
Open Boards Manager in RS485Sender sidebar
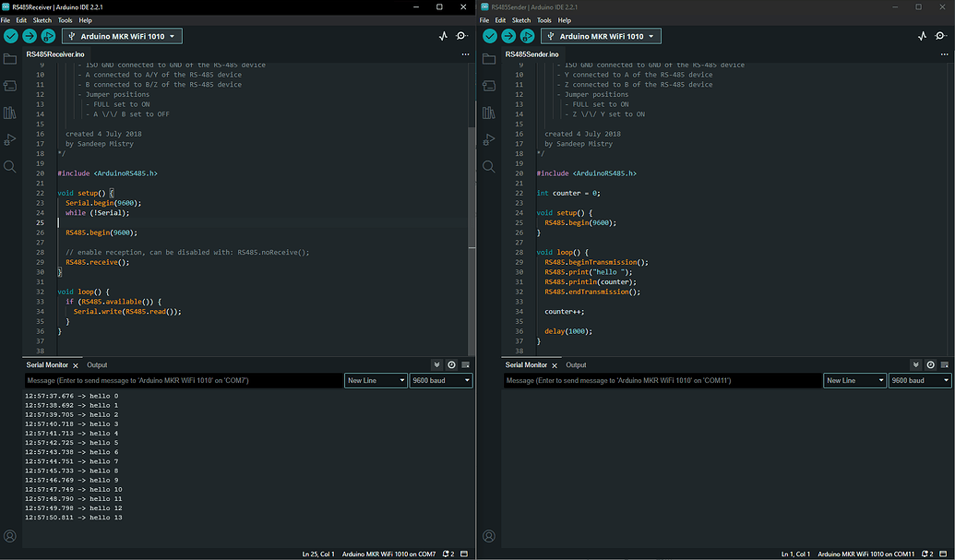(x=489, y=86)
